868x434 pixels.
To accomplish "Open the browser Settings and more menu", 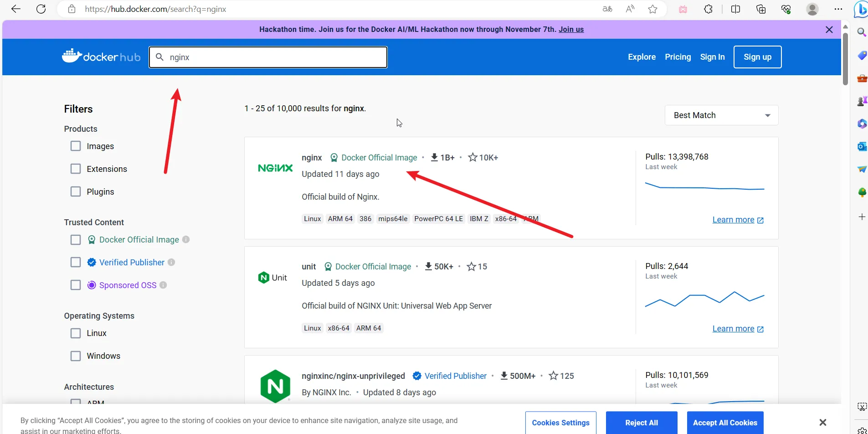I will 838,9.
